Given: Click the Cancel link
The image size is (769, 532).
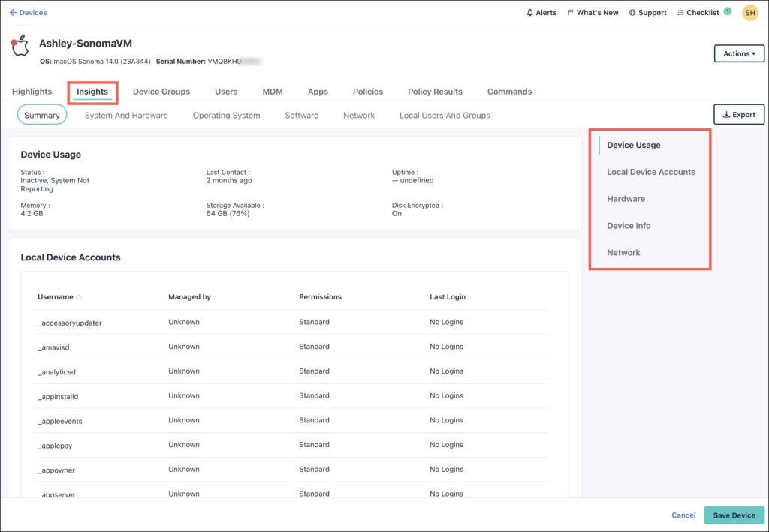Looking at the screenshot, I should [683, 515].
